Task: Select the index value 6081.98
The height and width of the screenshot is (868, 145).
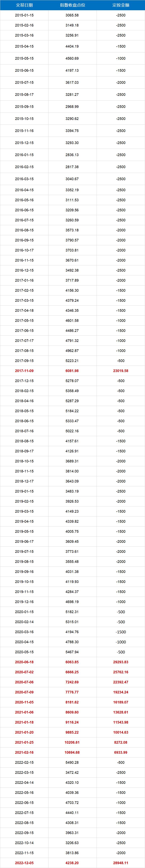Action: coord(72,371)
